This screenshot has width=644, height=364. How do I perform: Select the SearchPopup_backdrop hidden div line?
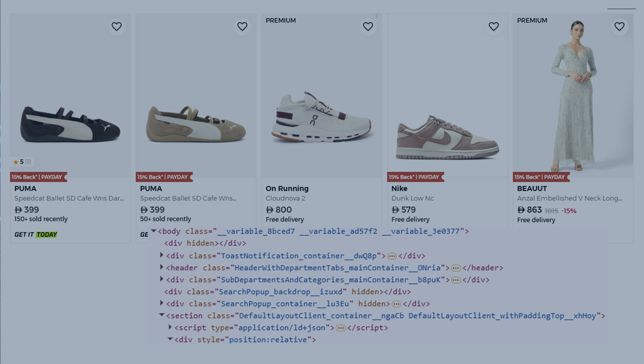click(x=287, y=292)
